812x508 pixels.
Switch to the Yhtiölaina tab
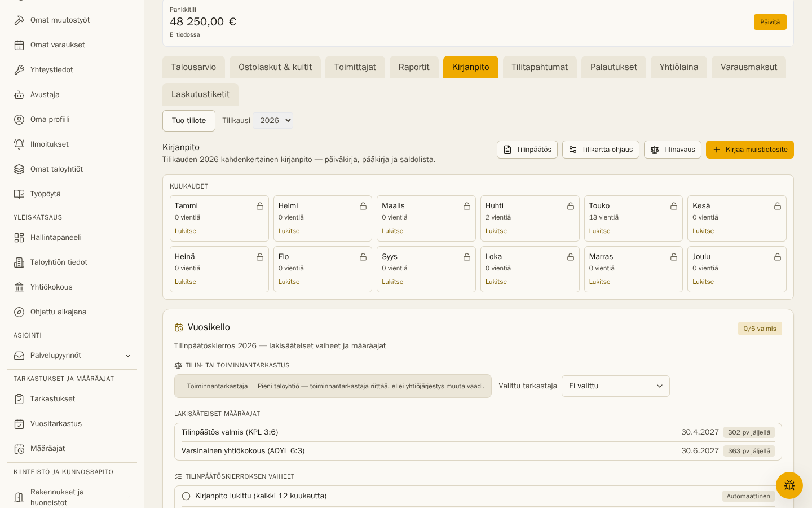click(x=679, y=67)
